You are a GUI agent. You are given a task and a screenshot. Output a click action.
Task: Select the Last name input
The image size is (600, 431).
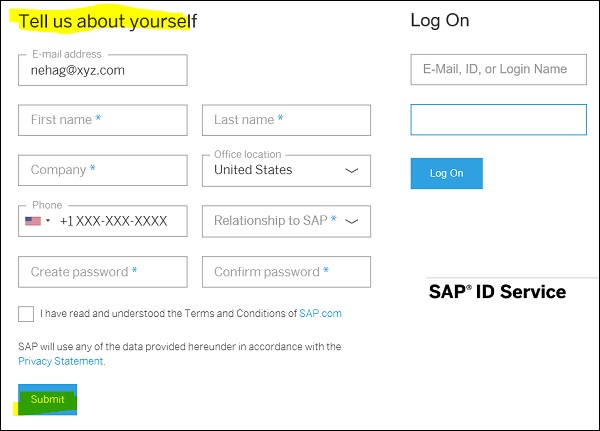(286, 120)
